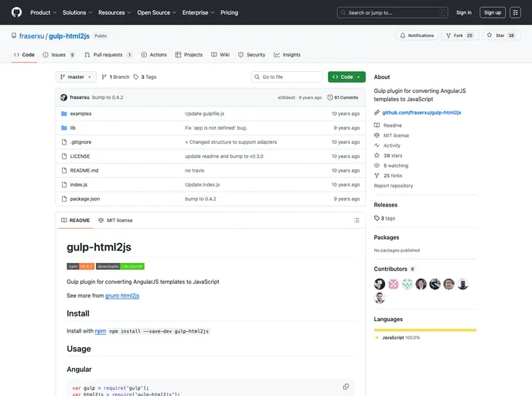This screenshot has height=396, width=532.
Task: Switch to the MIT license tab
Action: point(115,220)
